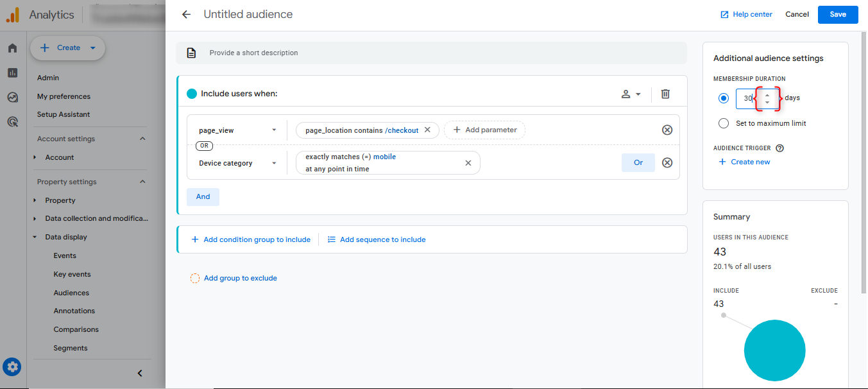Go back with the arrow beside Untitled audience
This screenshot has height=389, width=868.
[186, 14]
